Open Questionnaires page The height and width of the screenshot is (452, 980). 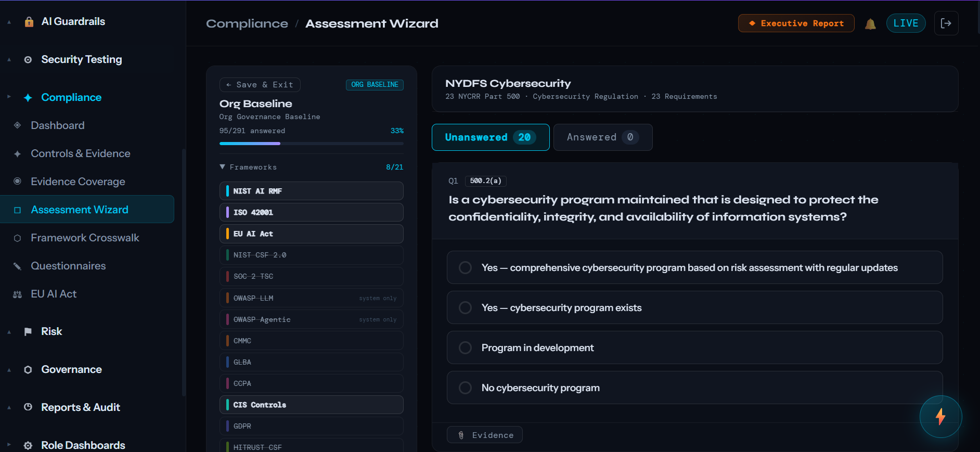(x=68, y=266)
